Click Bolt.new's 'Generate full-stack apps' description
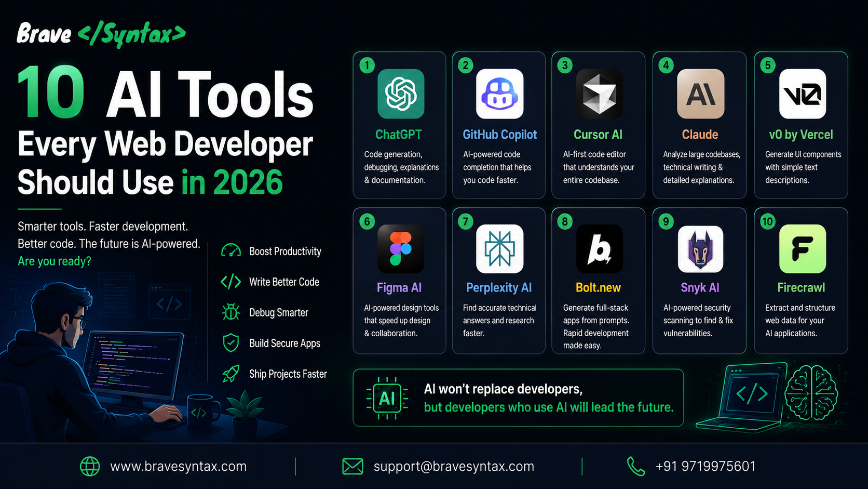Viewport: 868px width, 489px height. (x=596, y=326)
